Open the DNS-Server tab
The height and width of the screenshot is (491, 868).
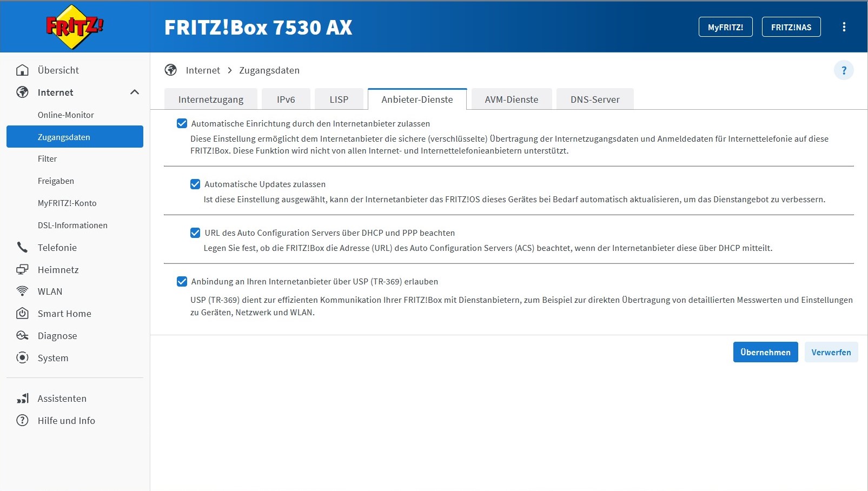click(x=595, y=99)
